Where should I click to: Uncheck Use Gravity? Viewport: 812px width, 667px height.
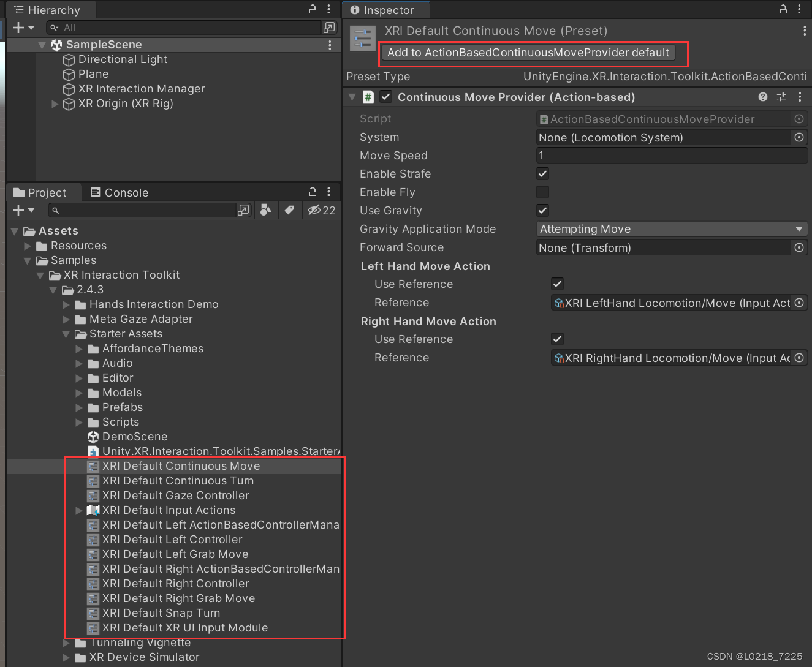coord(542,210)
